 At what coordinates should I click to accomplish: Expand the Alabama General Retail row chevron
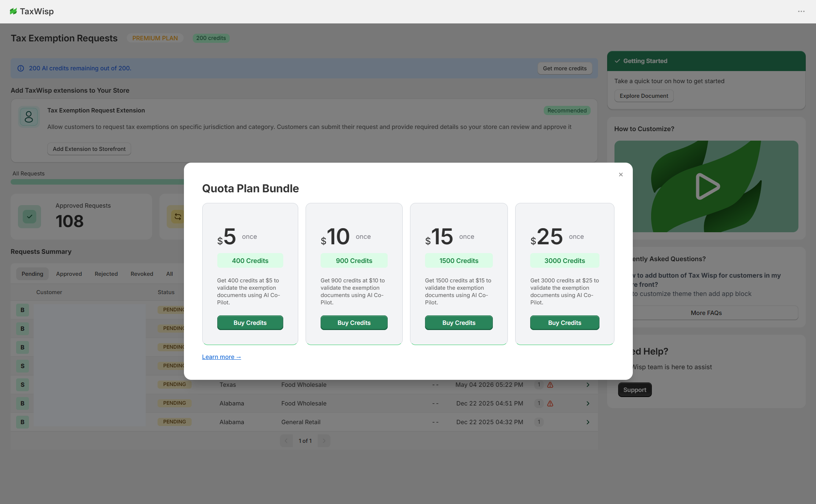[x=588, y=422]
